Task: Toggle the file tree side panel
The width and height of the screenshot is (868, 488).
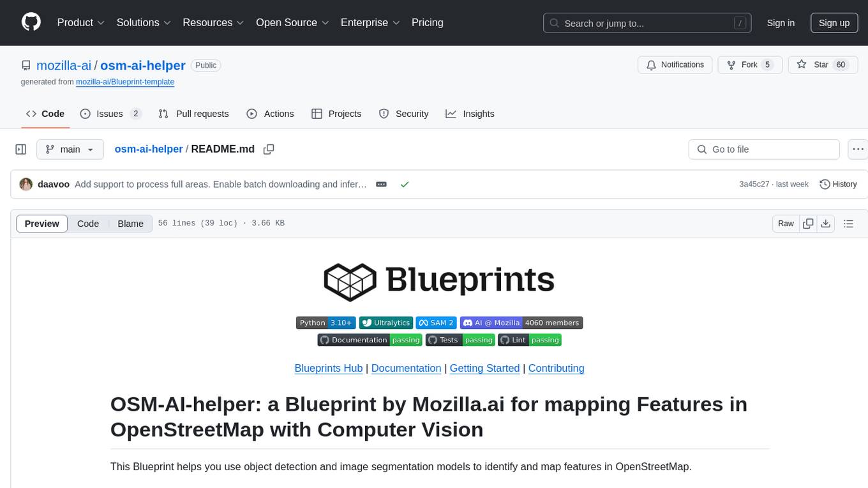Action: (x=21, y=149)
